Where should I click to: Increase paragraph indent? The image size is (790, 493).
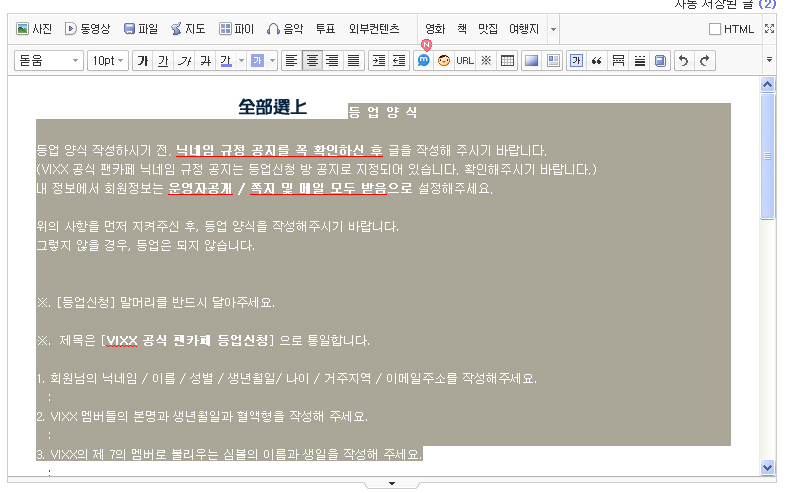(378, 61)
